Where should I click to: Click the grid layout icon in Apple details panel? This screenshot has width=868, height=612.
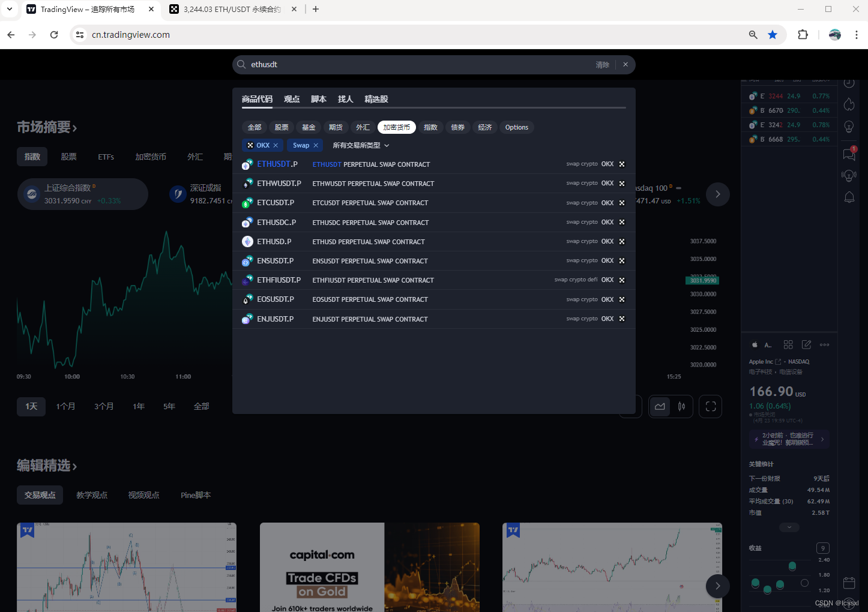click(x=788, y=344)
